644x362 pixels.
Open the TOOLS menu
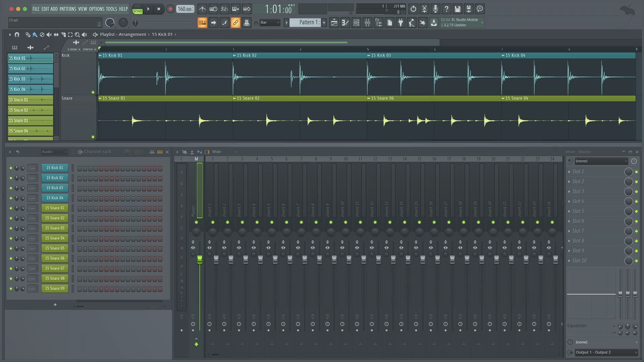coord(111,9)
